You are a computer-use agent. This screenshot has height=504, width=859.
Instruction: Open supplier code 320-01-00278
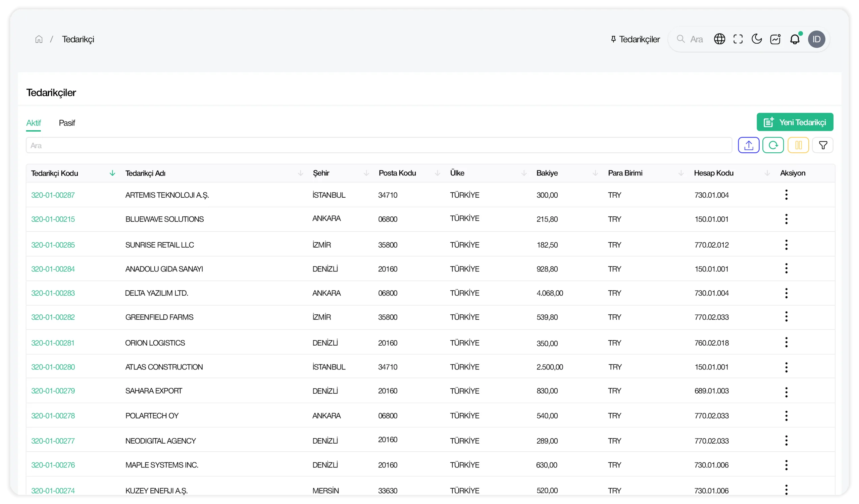pos(53,416)
